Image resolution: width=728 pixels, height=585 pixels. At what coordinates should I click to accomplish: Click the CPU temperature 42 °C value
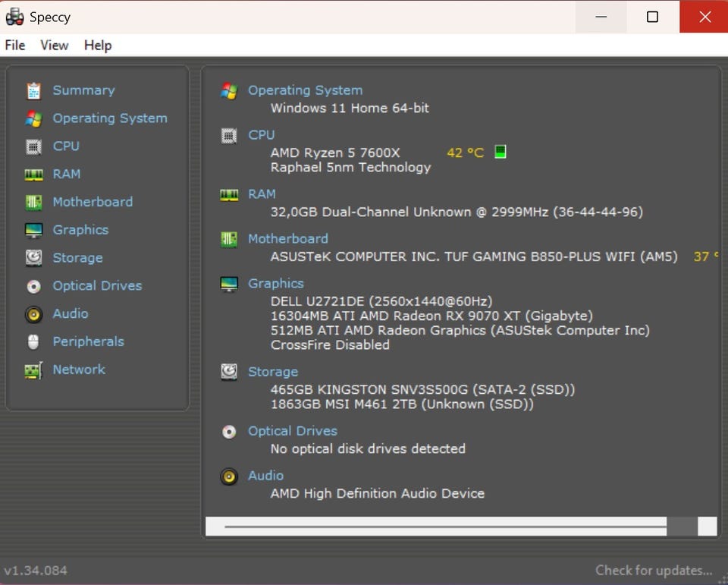[465, 153]
